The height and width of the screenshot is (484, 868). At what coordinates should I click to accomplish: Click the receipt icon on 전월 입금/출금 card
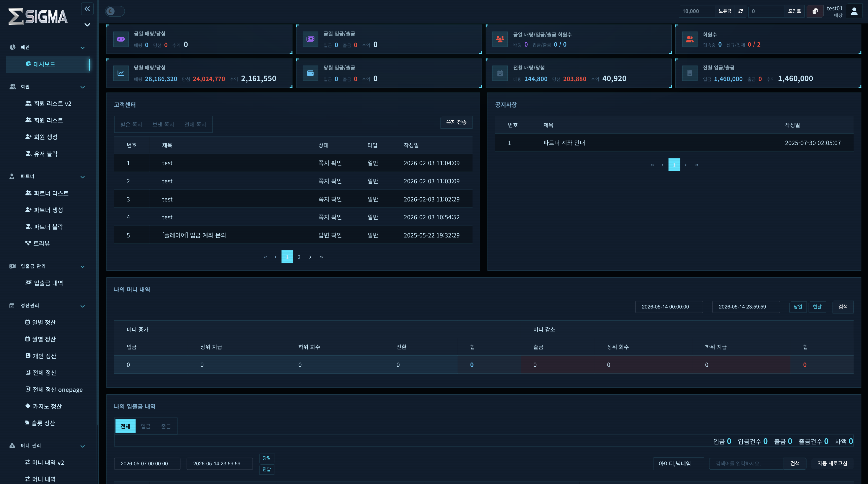[x=690, y=73]
